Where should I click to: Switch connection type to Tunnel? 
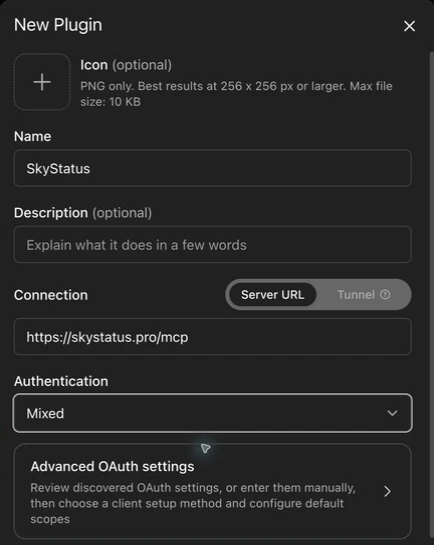coord(363,295)
